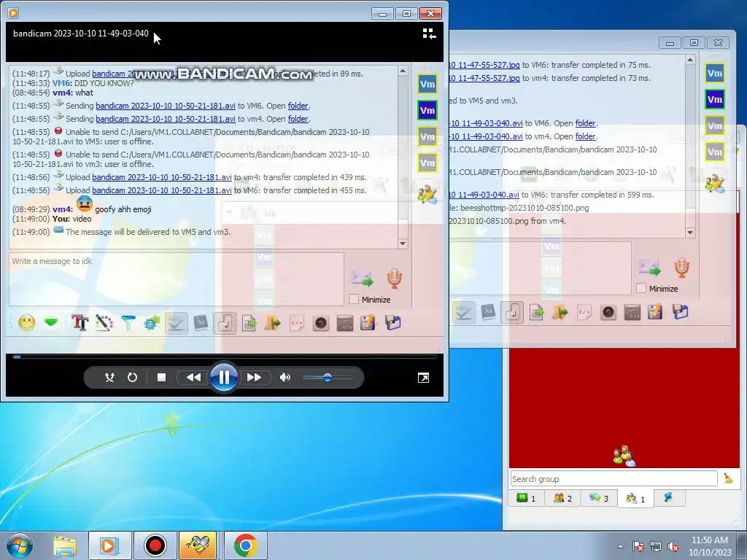Open the users tab labeled 2

(x=562, y=498)
